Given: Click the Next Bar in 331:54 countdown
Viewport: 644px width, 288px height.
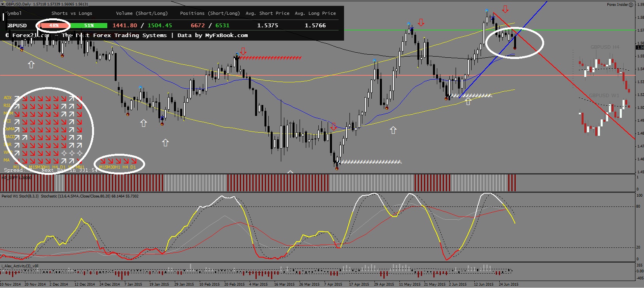Looking at the screenshot, I should [x=69, y=170].
